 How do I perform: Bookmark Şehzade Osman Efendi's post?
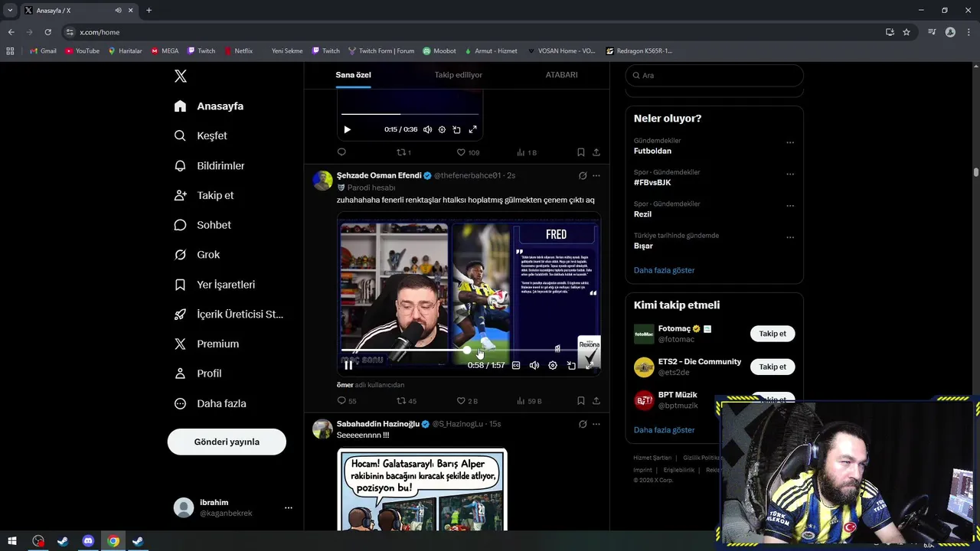(x=581, y=401)
